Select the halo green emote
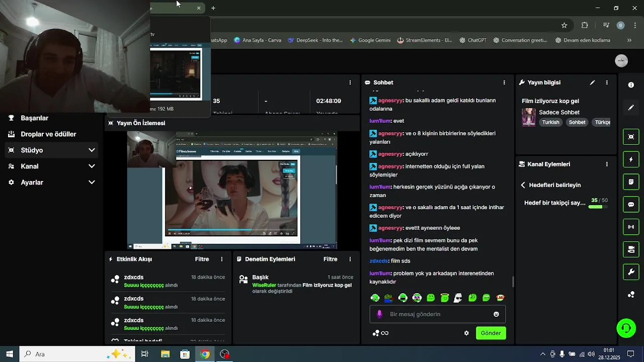644x362 pixels. click(444, 298)
